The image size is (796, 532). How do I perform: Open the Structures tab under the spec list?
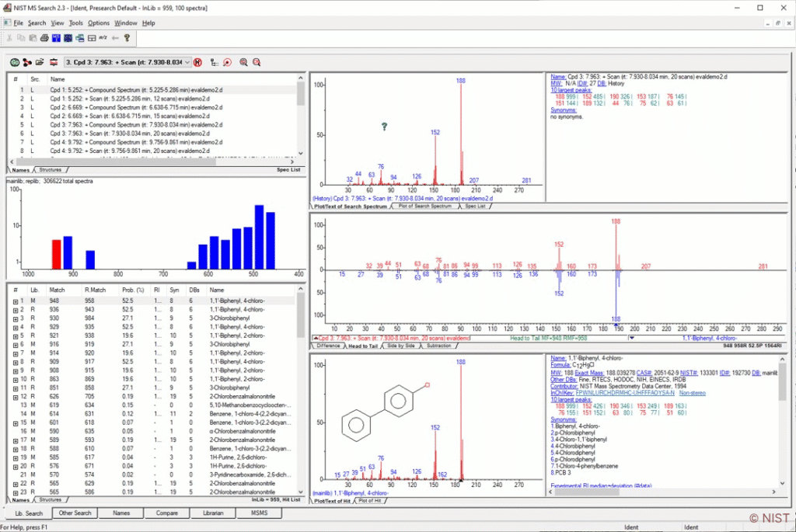click(x=51, y=170)
